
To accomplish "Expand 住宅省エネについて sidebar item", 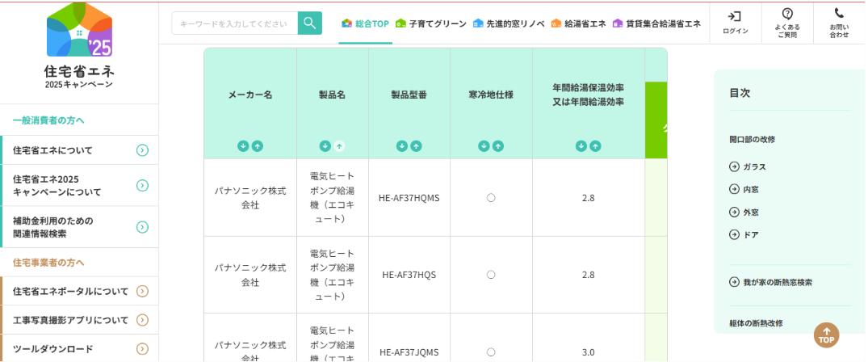I will pos(142,150).
